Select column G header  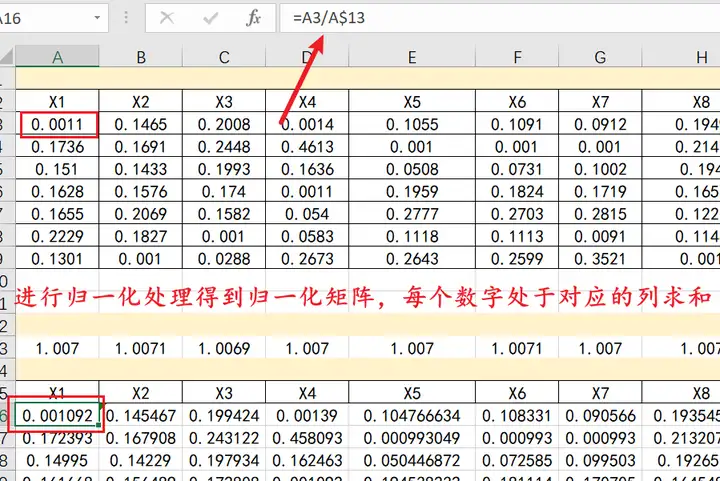coord(600,57)
